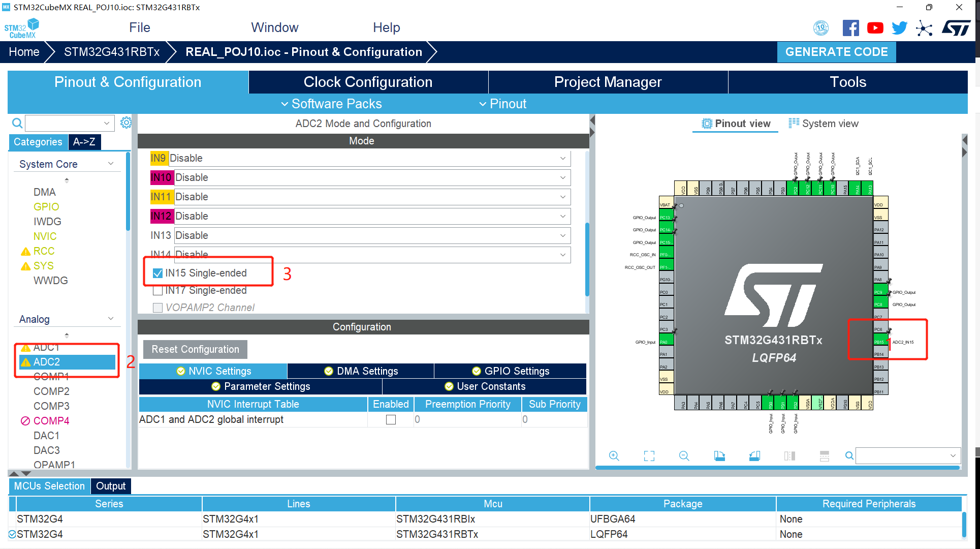
Task: Click GENERATE CODE button
Action: (836, 52)
